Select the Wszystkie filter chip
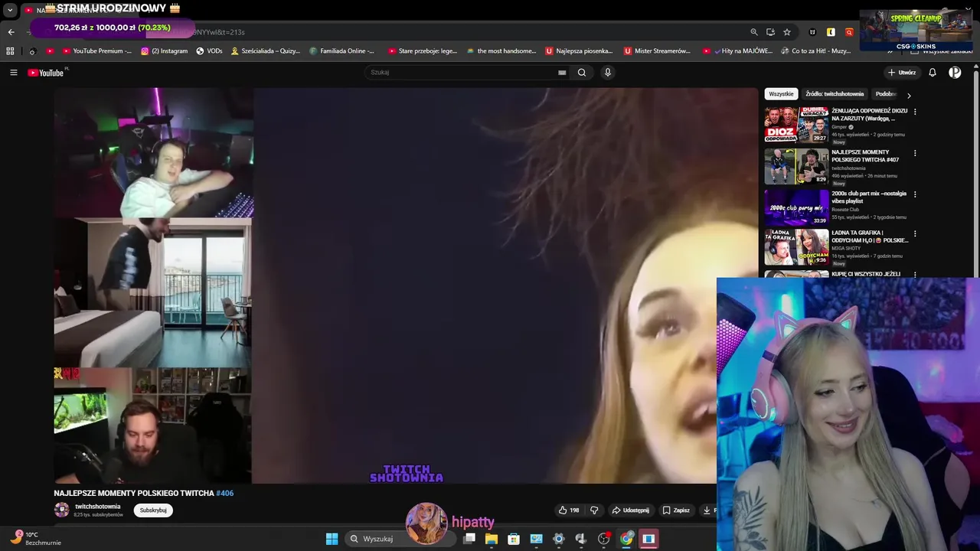 (781, 94)
